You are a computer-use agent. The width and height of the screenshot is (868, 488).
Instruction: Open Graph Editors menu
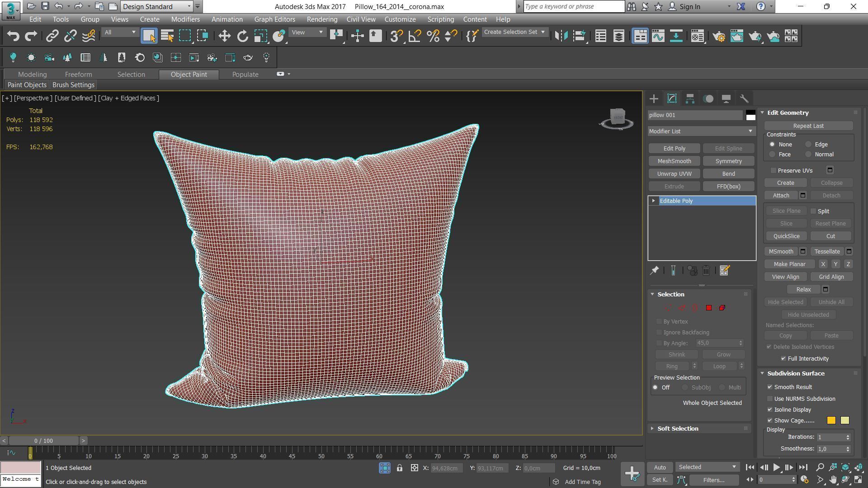pos(274,19)
